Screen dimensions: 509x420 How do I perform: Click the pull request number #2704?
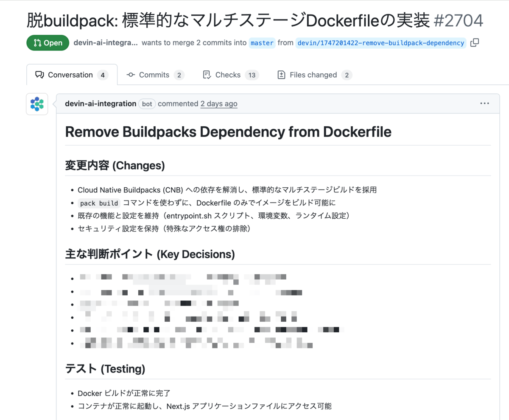point(458,20)
